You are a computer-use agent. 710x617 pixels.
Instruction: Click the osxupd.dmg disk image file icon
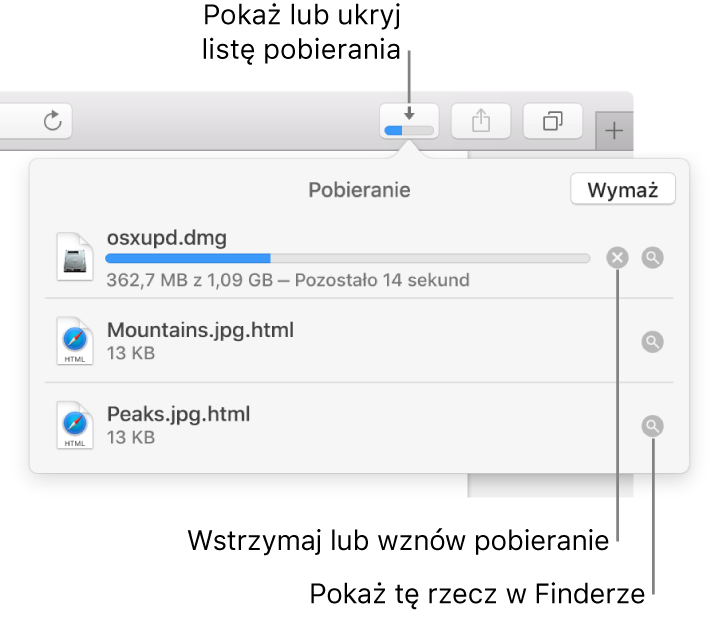coord(75,257)
